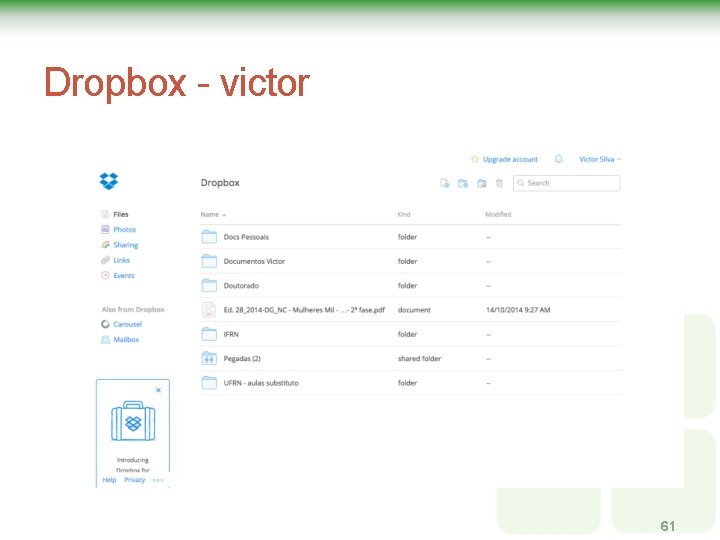The image size is (720, 540).
Task: Click the Mailbox icon in sidebar
Action: click(105, 339)
